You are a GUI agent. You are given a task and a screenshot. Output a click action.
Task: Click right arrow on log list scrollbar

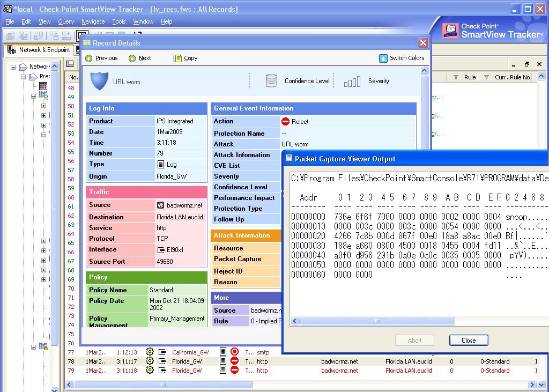pos(532,384)
